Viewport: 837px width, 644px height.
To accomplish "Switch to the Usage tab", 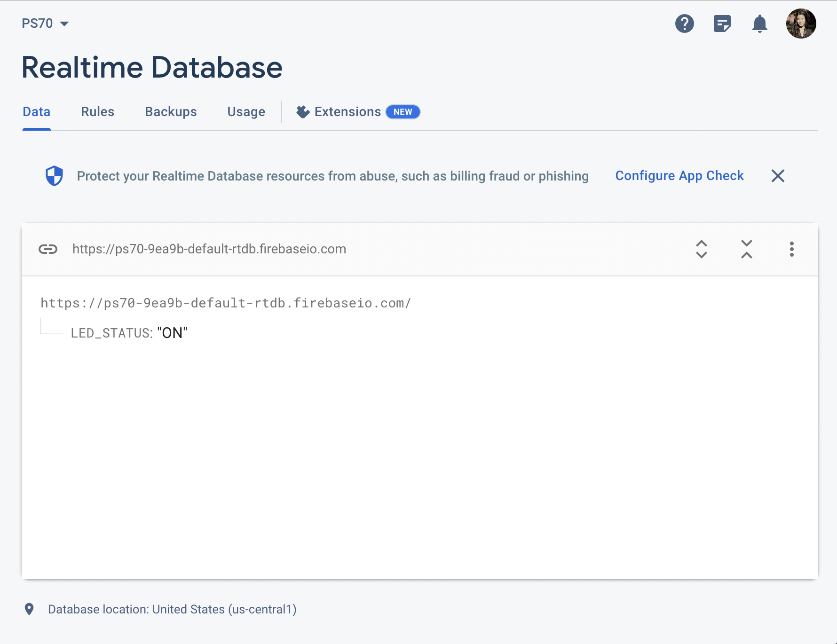I will pyautogui.click(x=246, y=112).
